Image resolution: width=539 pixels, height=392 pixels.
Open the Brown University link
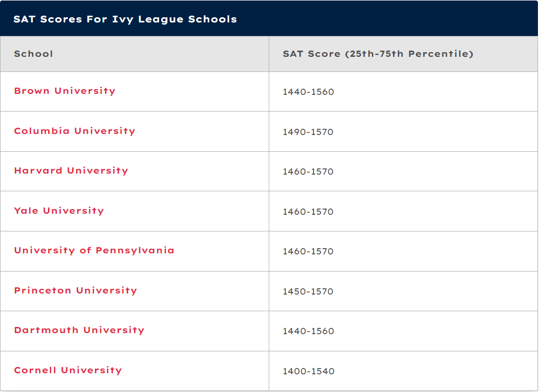coord(65,91)
